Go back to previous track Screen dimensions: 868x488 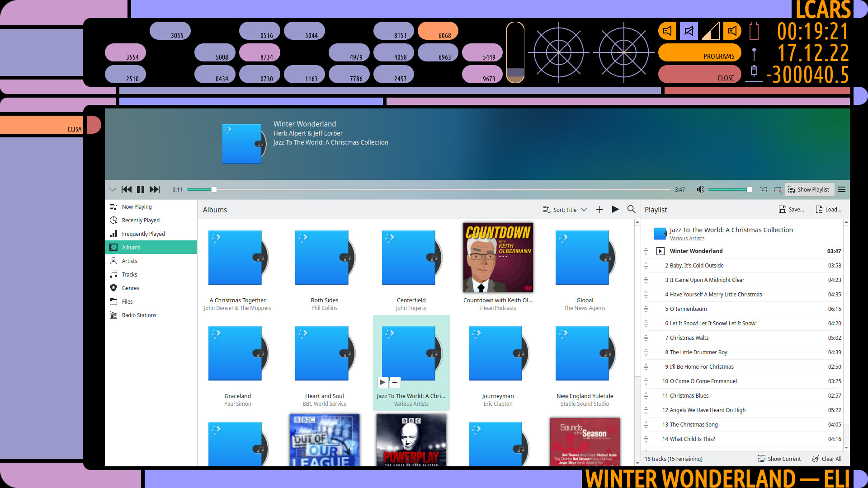click(127, 189)
